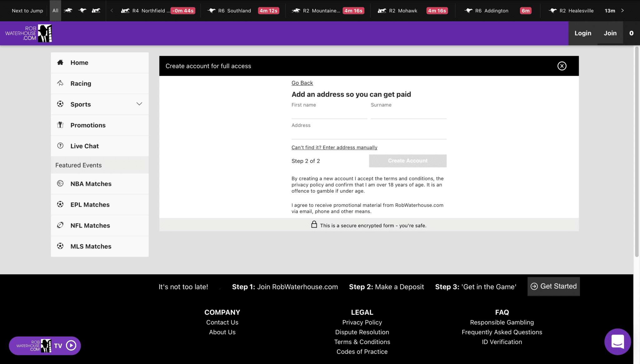Click the MLS soccer ball icon

coord(60,246)
